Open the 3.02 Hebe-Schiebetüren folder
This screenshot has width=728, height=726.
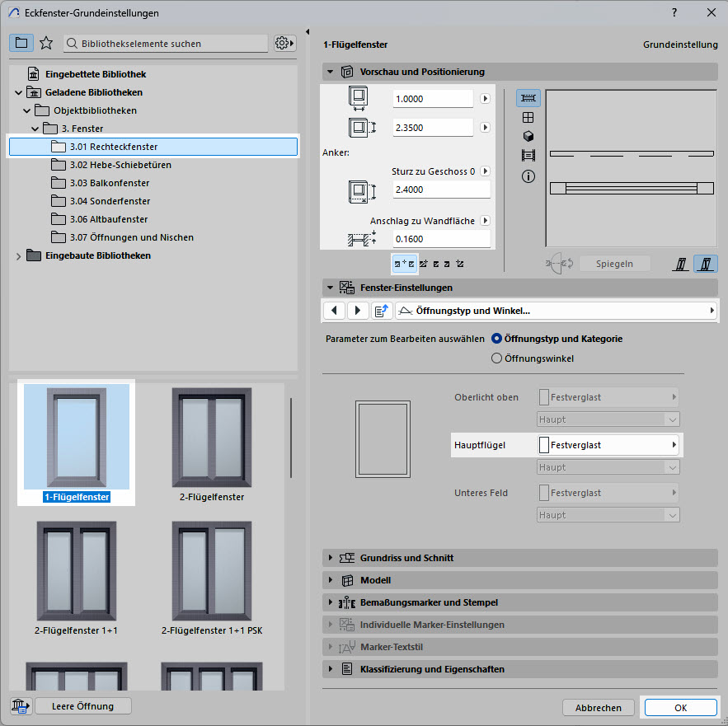(120, 165)
